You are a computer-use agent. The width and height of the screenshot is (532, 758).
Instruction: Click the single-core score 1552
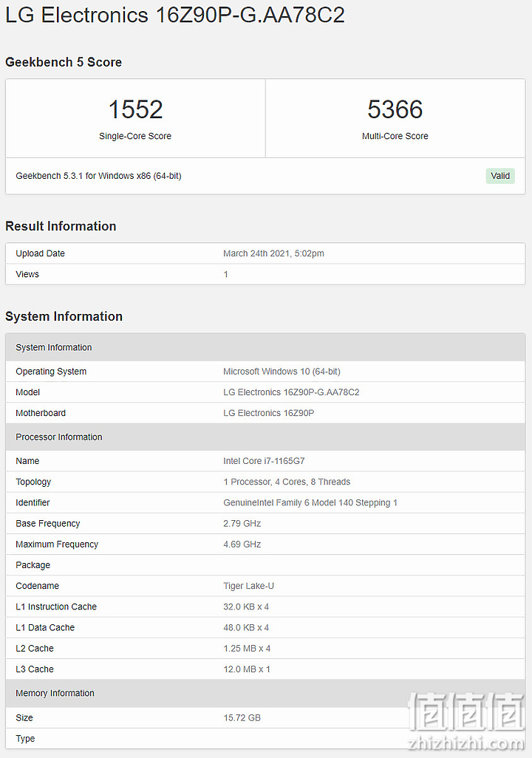135,109
